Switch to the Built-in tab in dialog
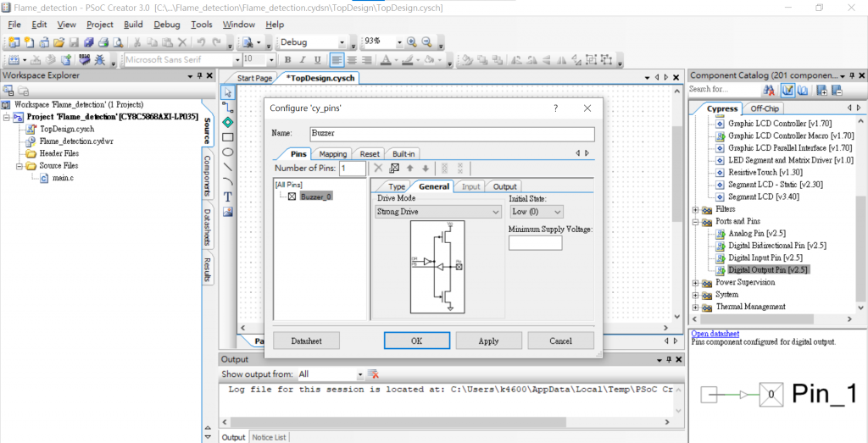868x443 pixels. (x=403, y=154)
